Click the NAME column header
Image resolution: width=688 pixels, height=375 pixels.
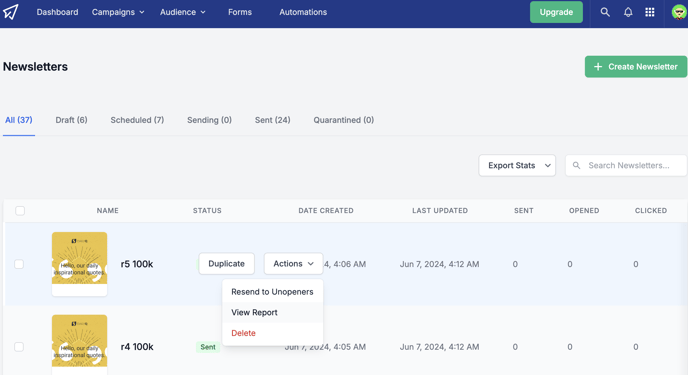[x=108, y=211]
